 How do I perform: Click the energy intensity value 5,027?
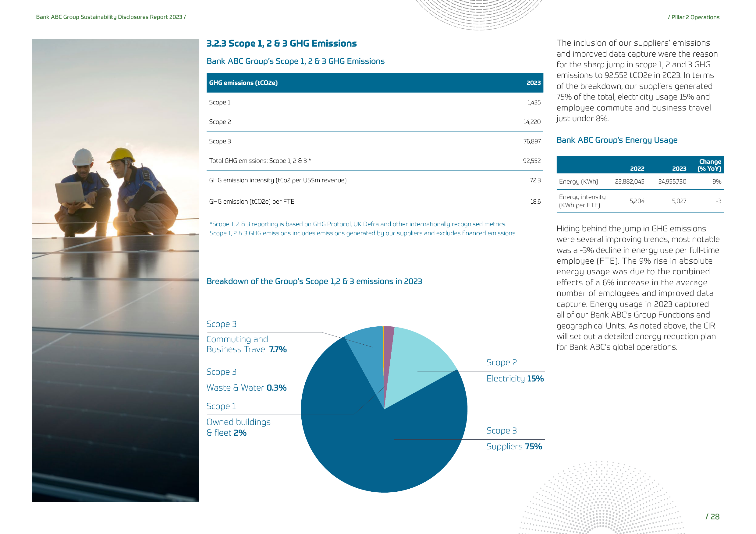679,201
